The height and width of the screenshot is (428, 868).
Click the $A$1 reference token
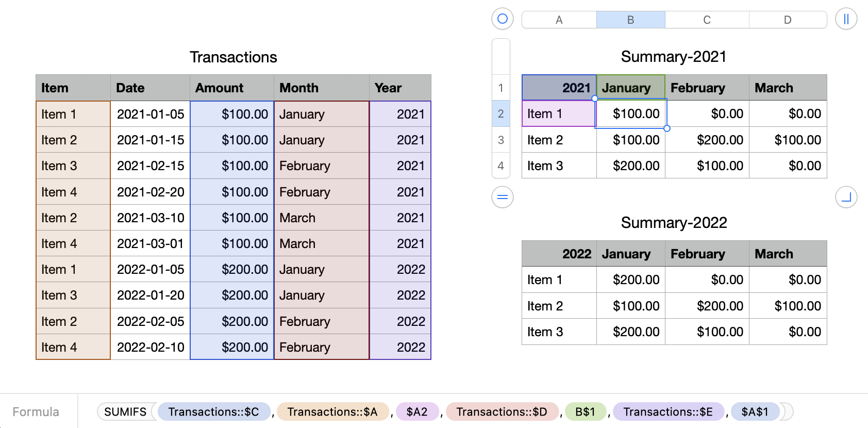(x=755, y=411)
